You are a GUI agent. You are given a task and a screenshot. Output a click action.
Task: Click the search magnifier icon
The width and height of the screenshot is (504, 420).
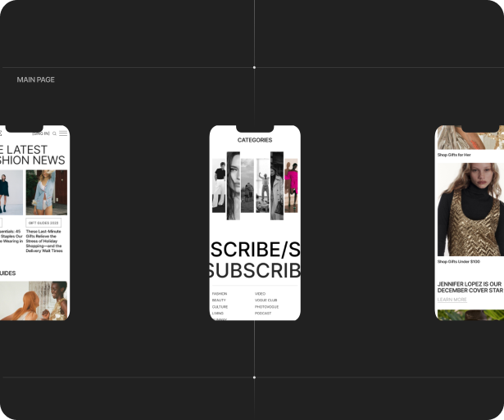[54, 133]
